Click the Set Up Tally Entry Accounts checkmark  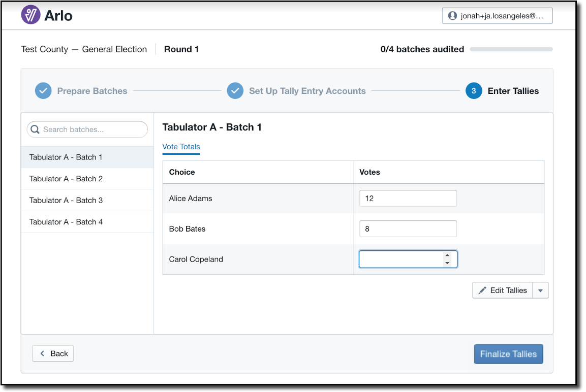click(x=235, y=91)
